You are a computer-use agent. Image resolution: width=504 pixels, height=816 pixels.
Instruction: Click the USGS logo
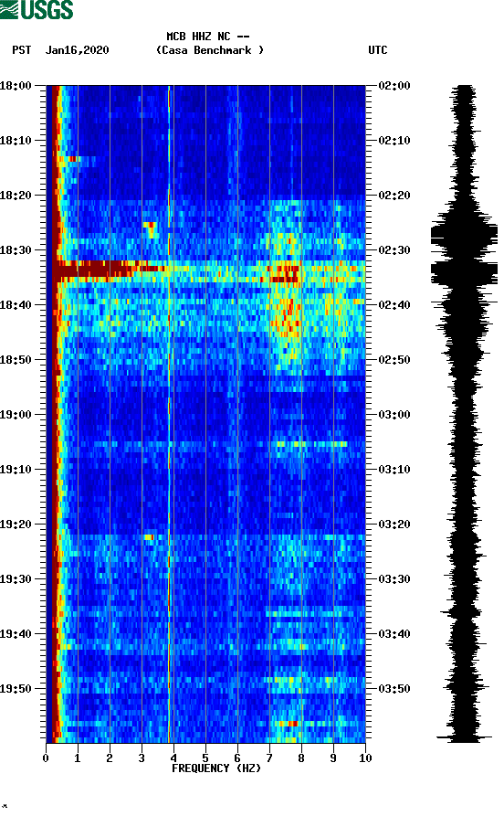37,9
